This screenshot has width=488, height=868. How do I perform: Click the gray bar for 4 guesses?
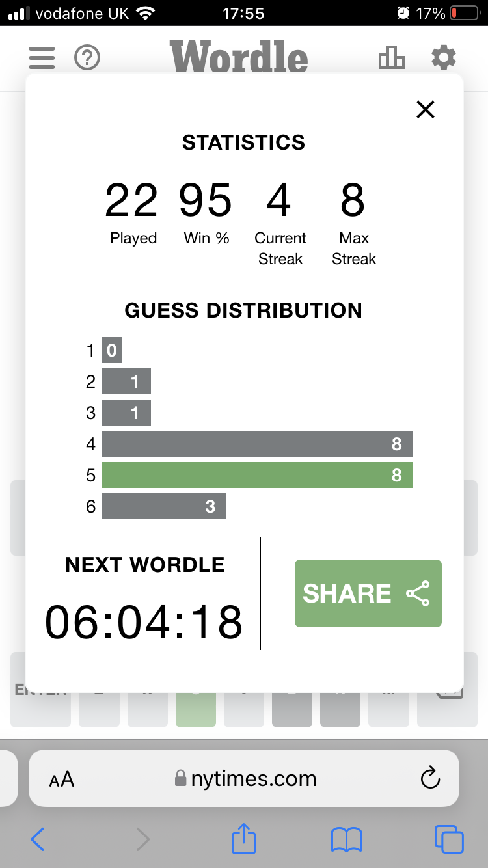coord(257,444)
